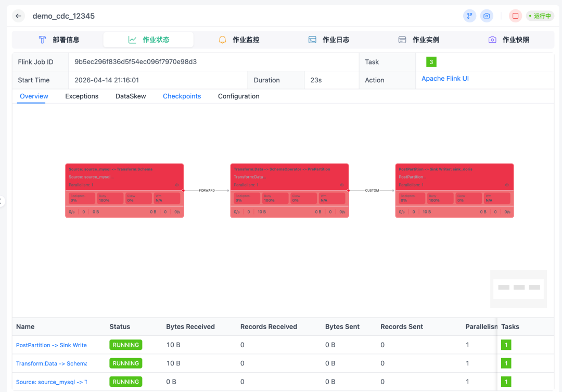
Task: Open the PostPartition -> Sink Writer row link
Action: (51, 345)
